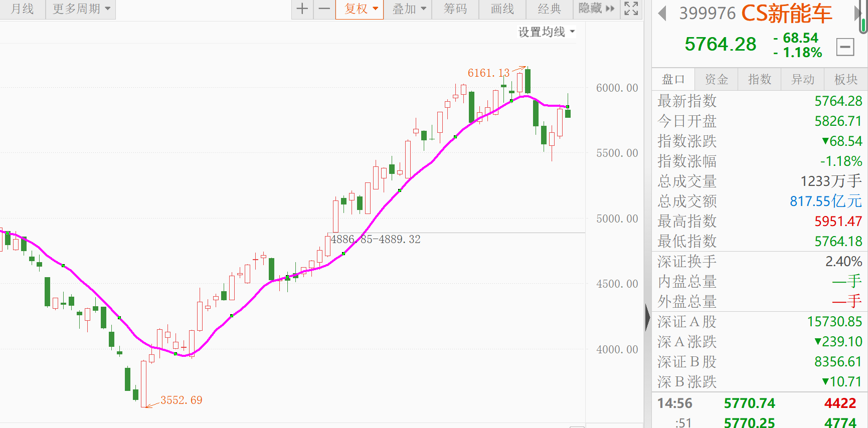Open 筹码 chip distribution view

455,9
